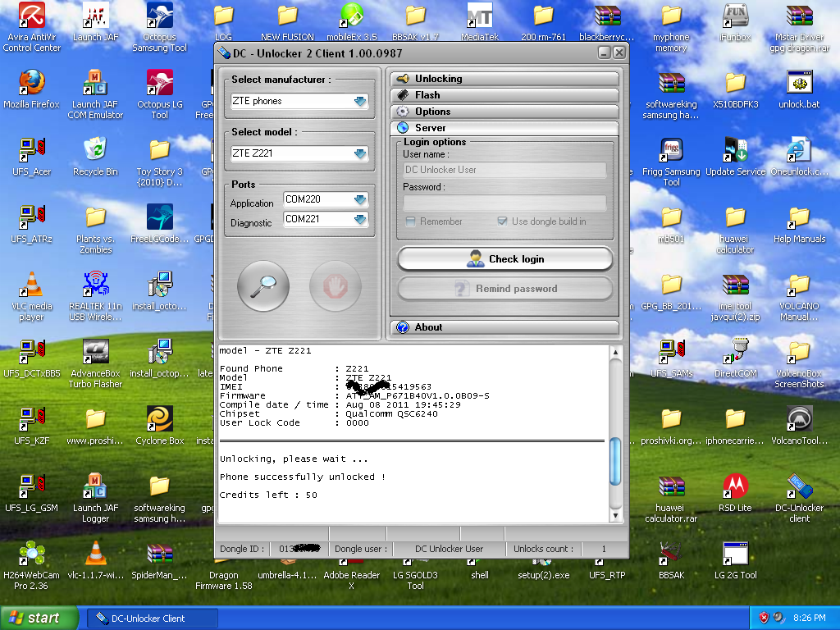This screenshot has width=840, height=630.
Task: Click the Avira tray icon
Action: click(x=764, y=619)
